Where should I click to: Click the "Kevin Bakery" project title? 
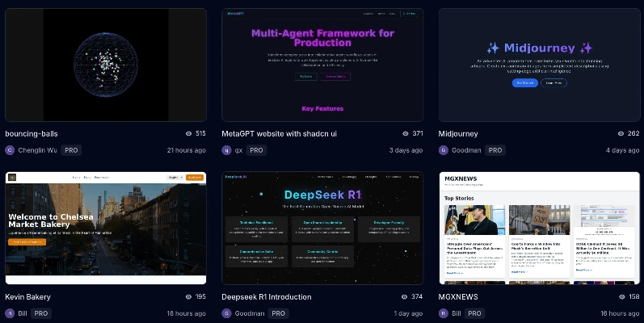pos(27,296)
